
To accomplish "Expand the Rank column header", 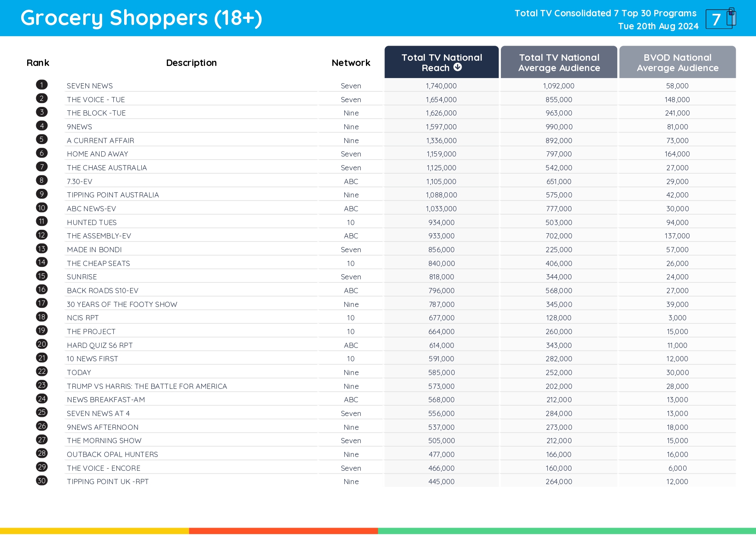I will (x=38, y=63).
